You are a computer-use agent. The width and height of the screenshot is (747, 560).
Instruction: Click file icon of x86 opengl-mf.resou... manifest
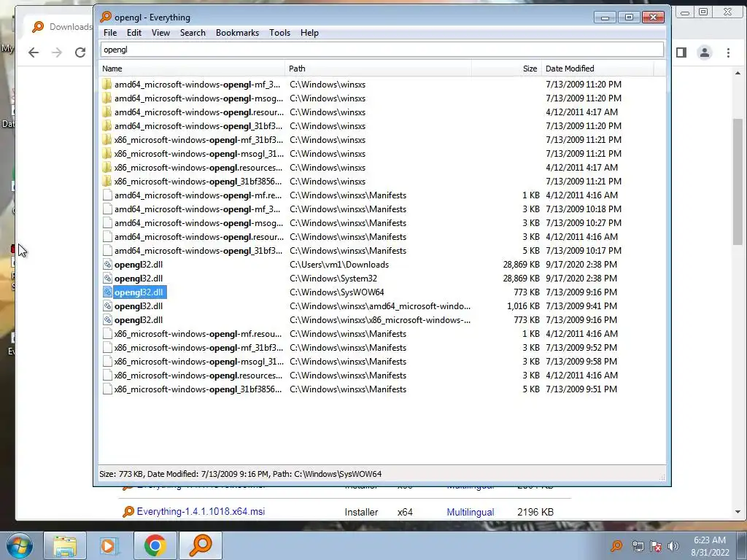pos(108,334)
